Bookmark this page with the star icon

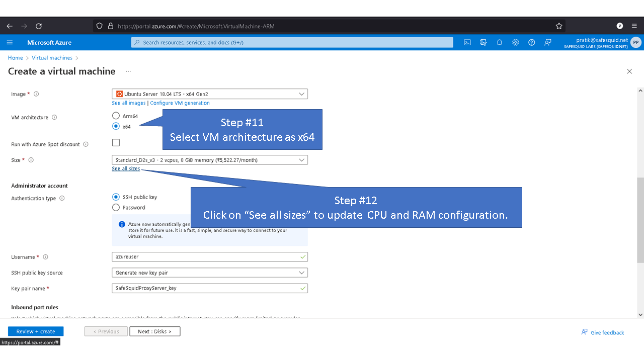[559, 26]
